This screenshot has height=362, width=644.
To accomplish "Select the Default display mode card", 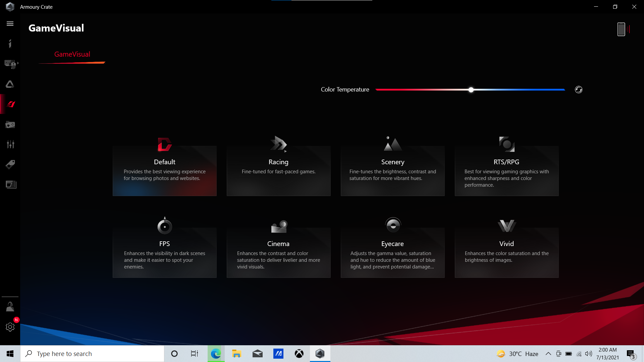I will point(165,171).
